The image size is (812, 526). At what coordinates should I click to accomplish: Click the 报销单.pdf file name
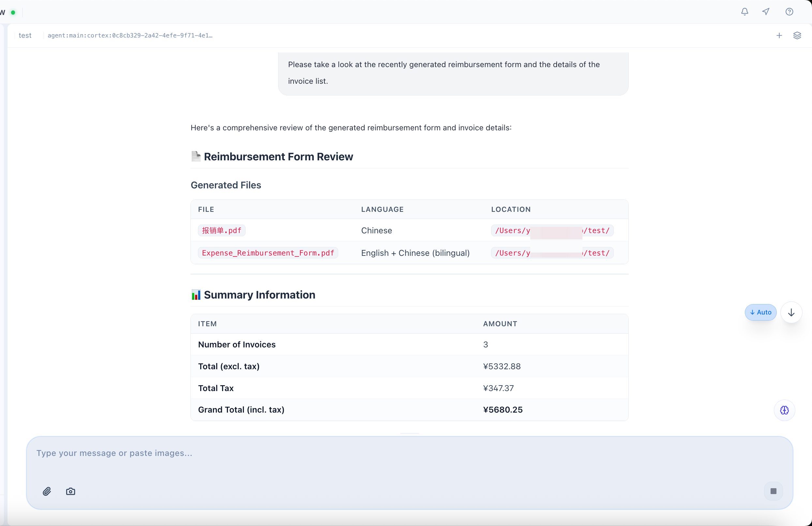[221, 230]
